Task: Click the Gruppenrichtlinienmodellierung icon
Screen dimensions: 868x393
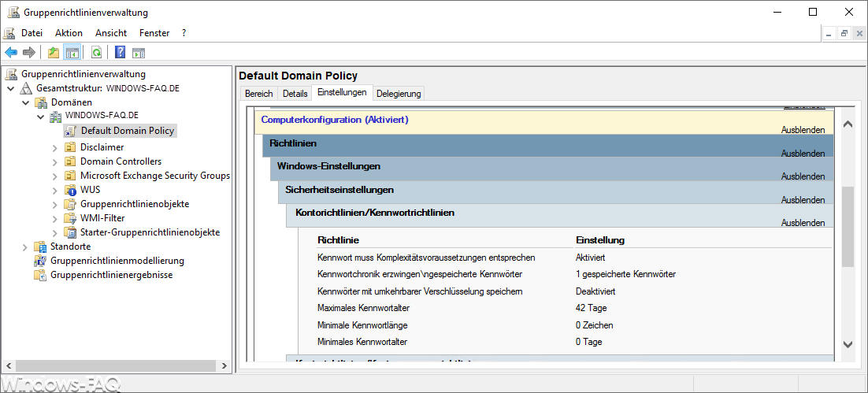Action: tap(40, 261)
